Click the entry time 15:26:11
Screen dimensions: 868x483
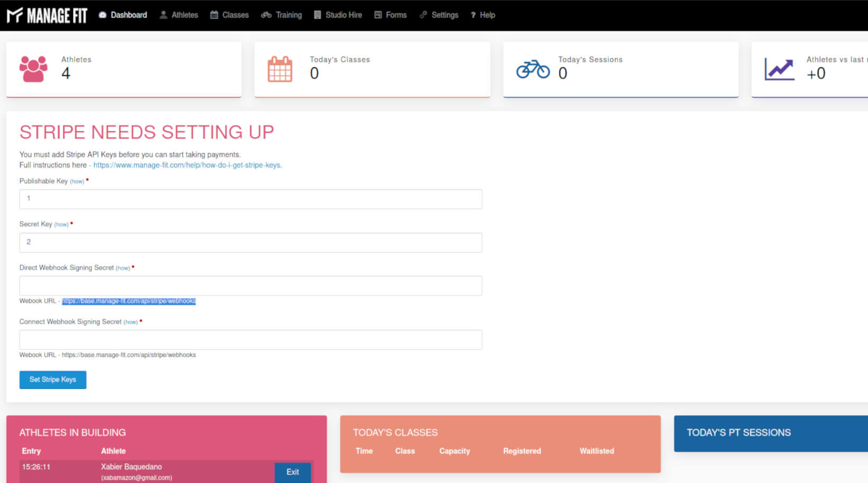pyautogui.click(x=36, y=467)
